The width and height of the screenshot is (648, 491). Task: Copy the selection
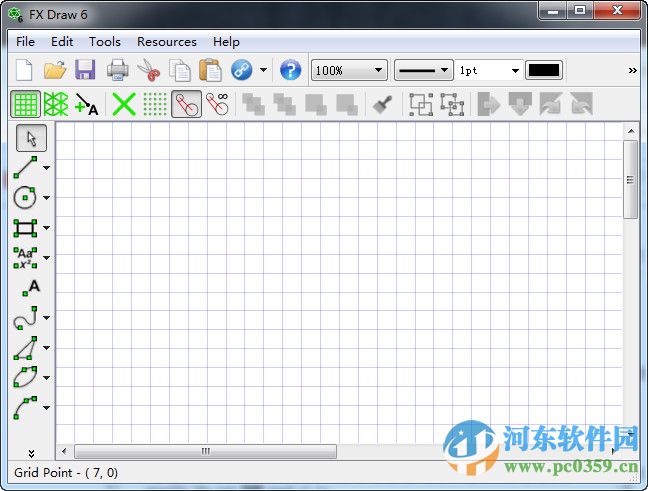180,70
